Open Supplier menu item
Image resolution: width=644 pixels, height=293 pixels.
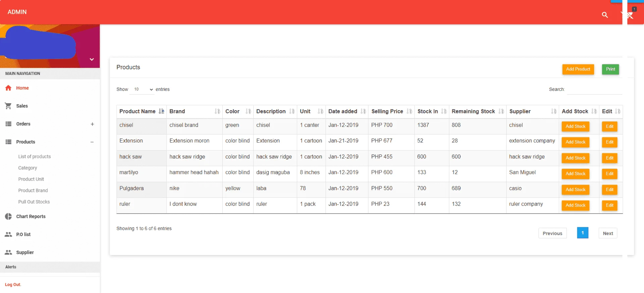[x=25, y=252]
